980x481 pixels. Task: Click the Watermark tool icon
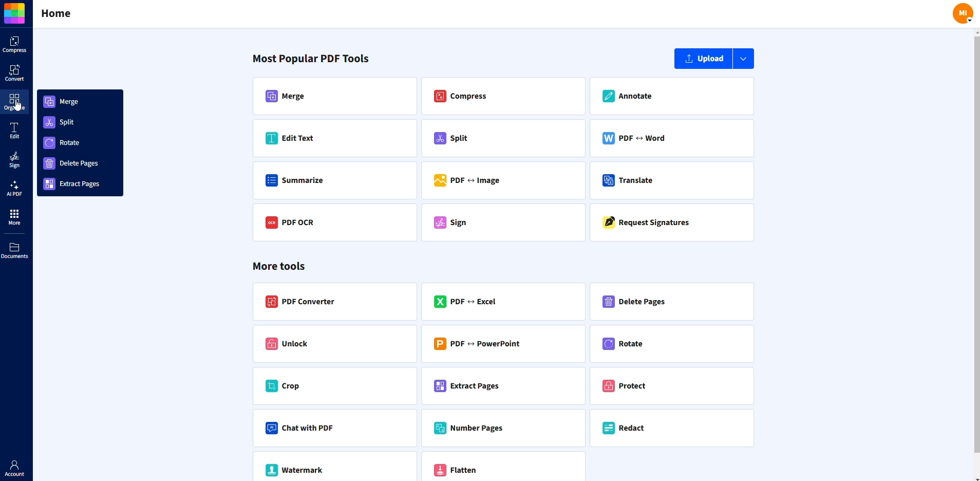272,470
